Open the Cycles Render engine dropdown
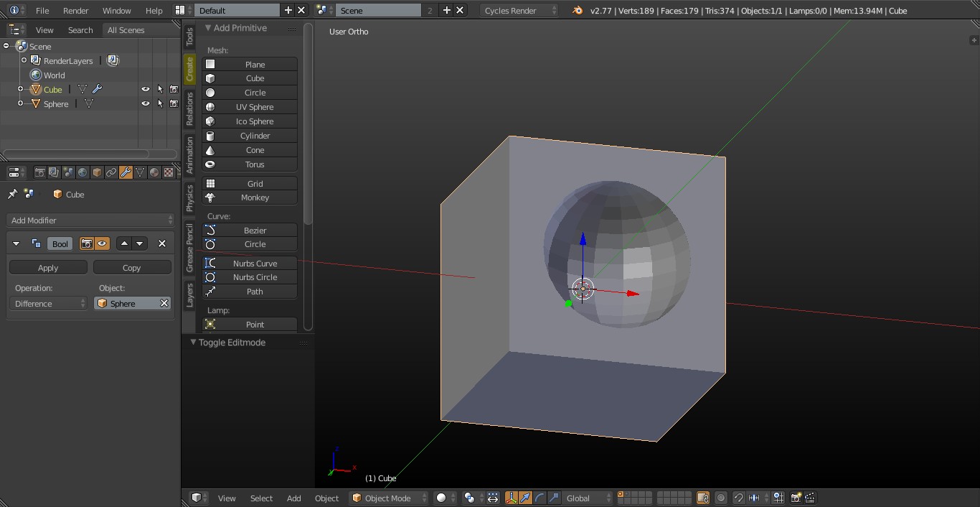Viewport: 980px width, 507px height. tap(519, 10)
